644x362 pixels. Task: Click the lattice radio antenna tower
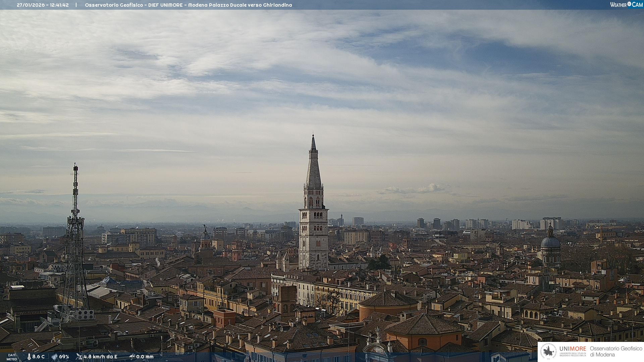pos(75,241)
